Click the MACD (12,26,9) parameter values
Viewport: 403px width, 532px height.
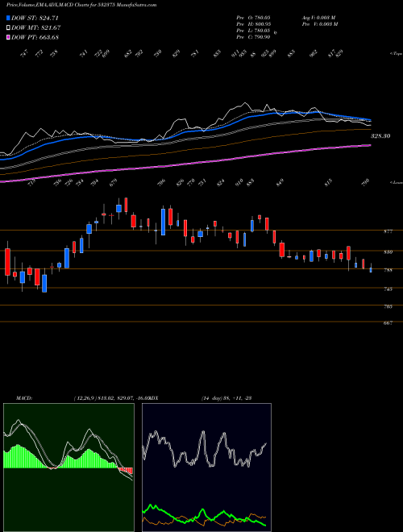(111, 398)
